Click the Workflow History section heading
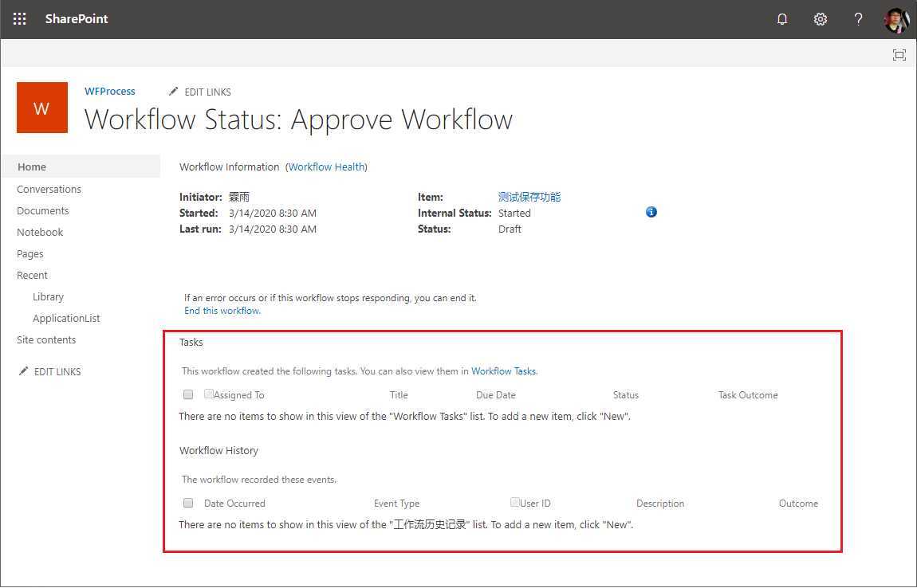The image size is (917, 588). (x=218, y=451)
